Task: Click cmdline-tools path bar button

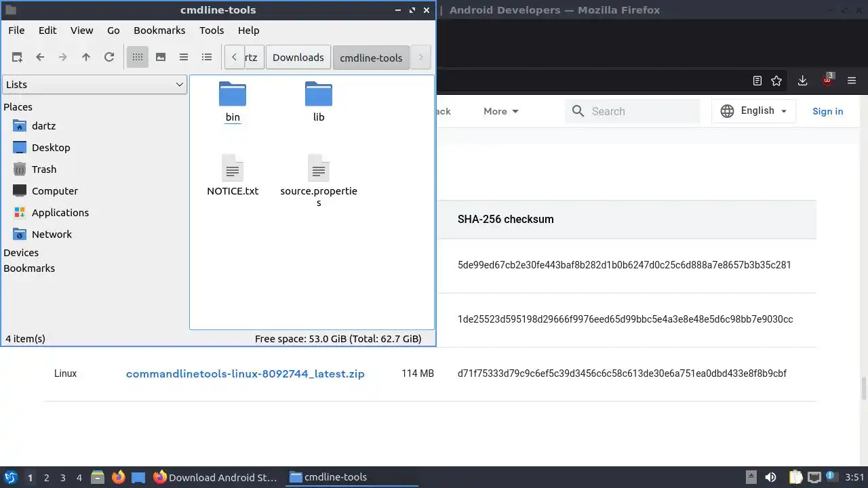Action: point(371,58)
